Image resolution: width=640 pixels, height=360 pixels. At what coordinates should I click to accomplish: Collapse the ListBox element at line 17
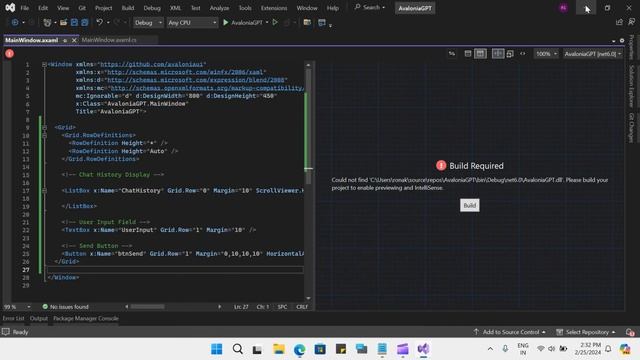point(44,191)
